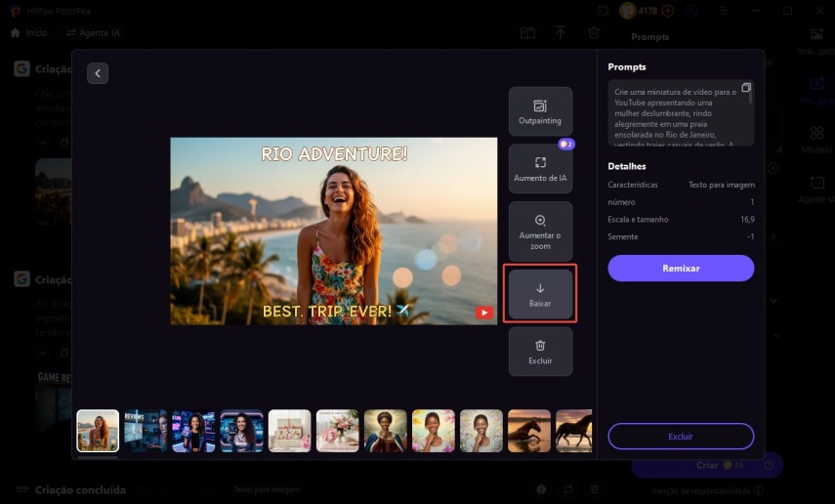Copy the prompt text with copy icon
This screenshot has width=835, height=504.
click(x=746, y=88)
